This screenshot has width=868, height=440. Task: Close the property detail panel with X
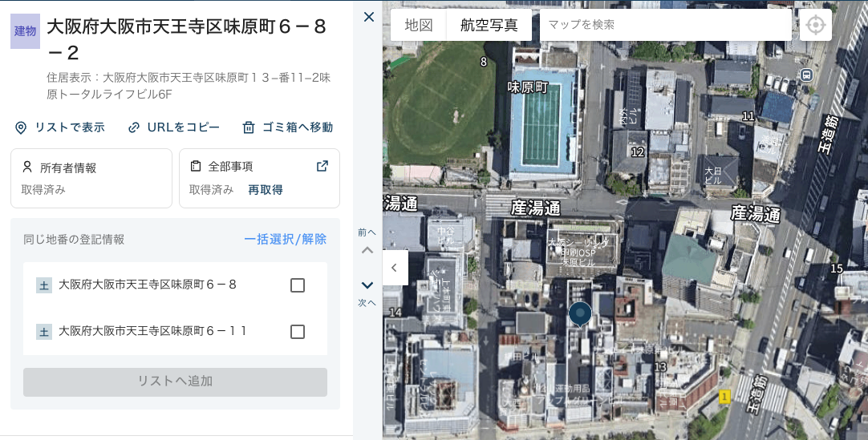click(368, 17)
